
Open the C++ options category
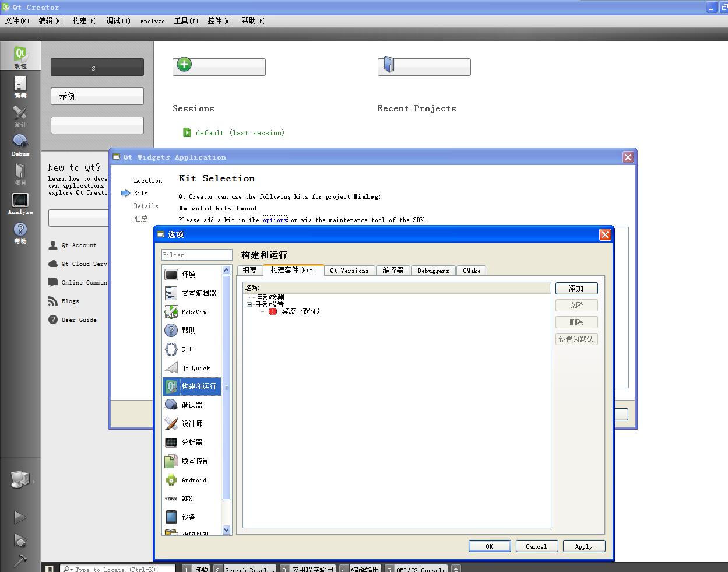point(192,349)
